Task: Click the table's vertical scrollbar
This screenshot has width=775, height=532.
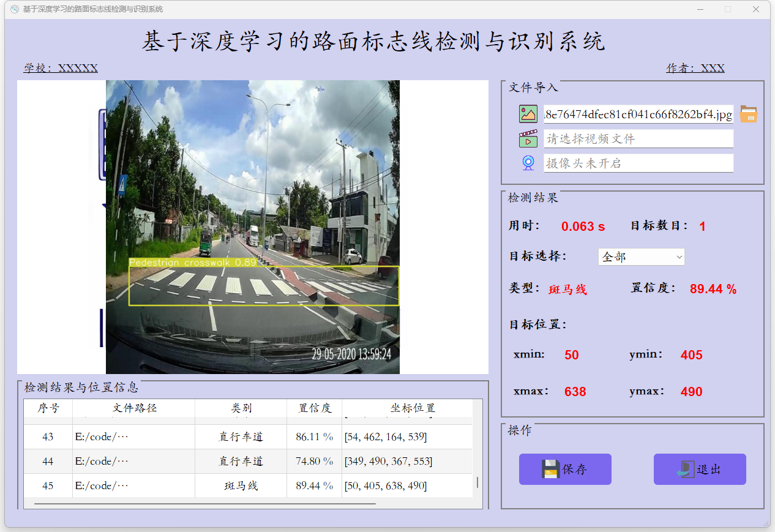Action: [x=477, y=482]
